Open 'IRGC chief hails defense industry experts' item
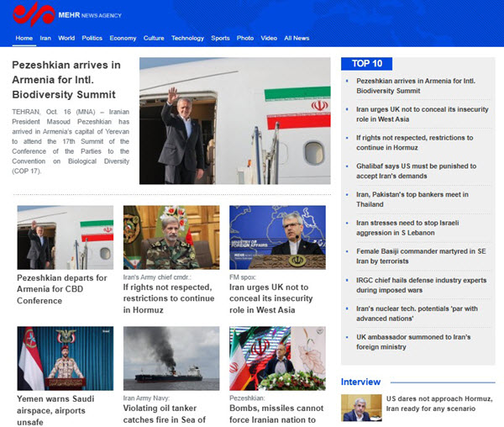This screenshot has width=504, height=427. tap(421, 285)
